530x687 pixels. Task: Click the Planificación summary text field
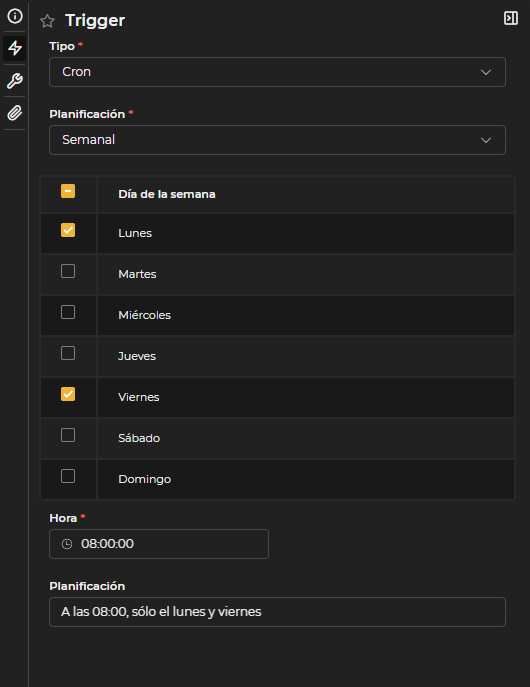click(277, 612)
